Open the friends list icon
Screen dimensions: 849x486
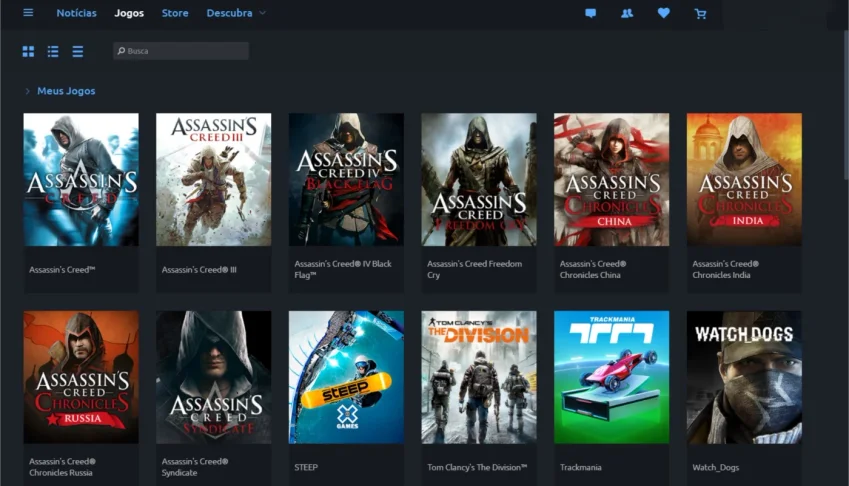click(627, 13)
